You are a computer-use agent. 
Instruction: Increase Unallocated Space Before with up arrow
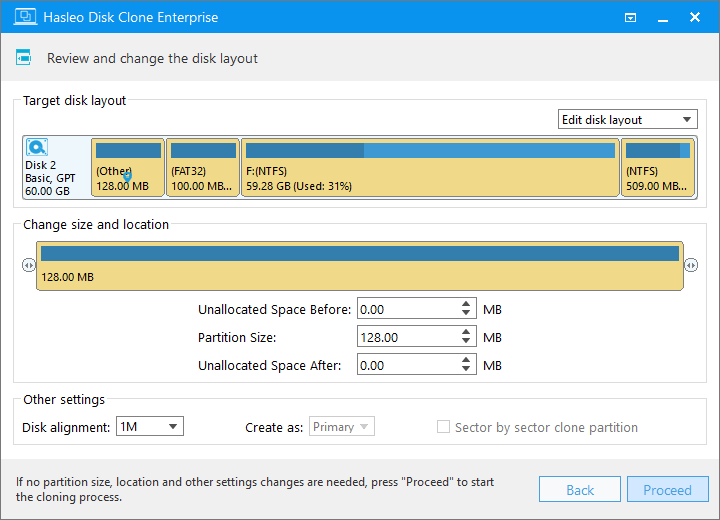tap(466, 304)
